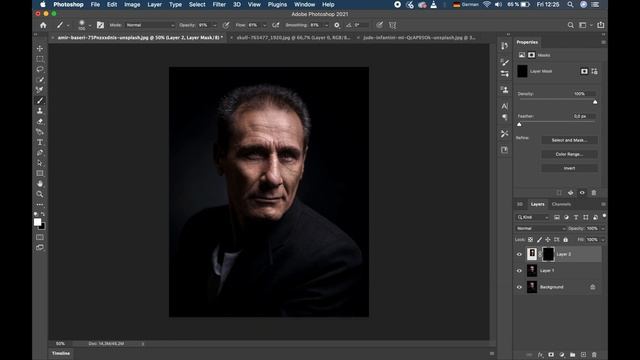The image size is (640, 360).
Task: Click the Invert button
Action: click(569, 168)
